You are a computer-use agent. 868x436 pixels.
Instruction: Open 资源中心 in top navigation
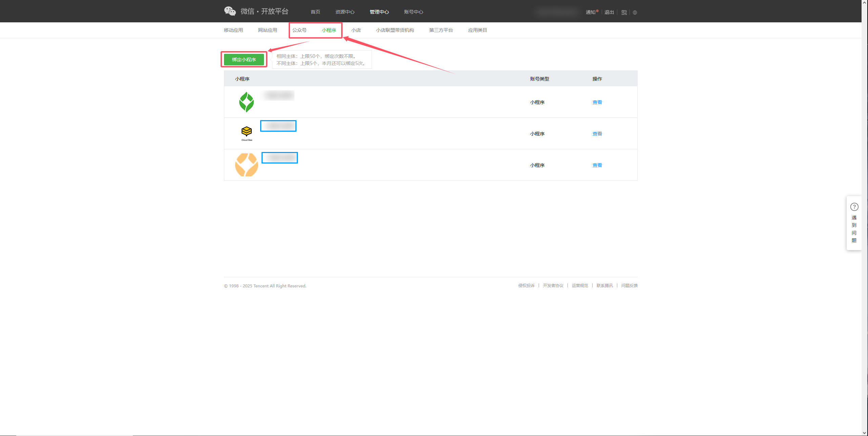point(345,12)
